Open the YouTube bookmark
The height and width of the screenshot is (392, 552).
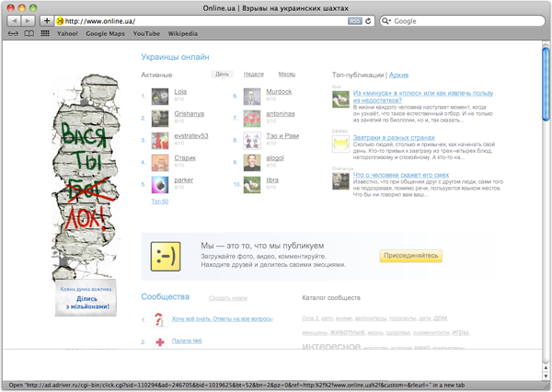click(x=146, y=33)
